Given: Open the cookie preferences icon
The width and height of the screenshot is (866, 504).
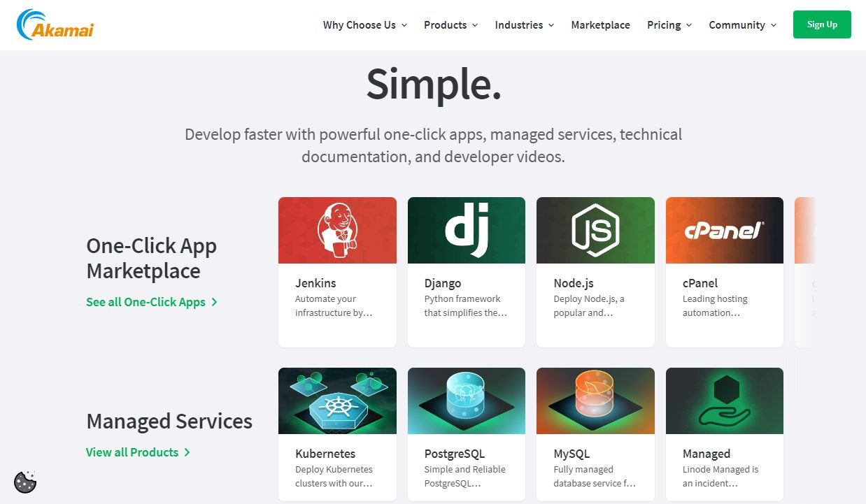Looking at the screenshot, I should [x=25, y=482].
